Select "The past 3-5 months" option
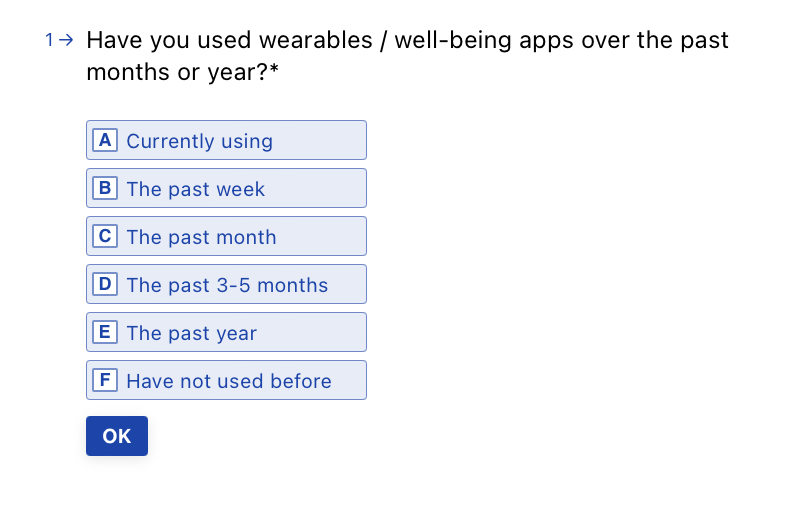 pos(226,284)
